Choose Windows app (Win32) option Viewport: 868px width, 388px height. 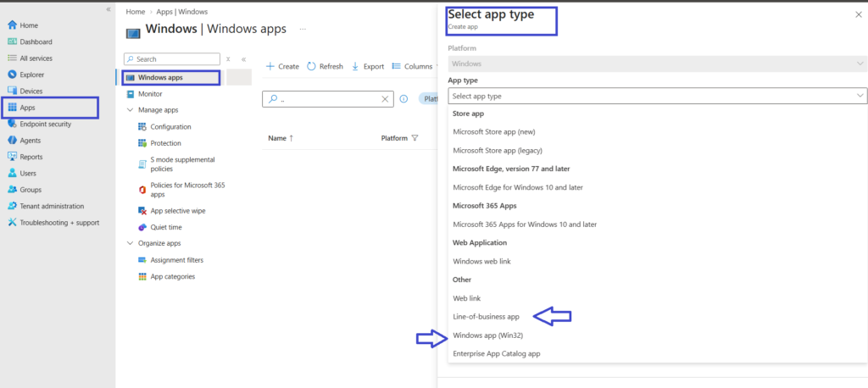click(487, 335)
